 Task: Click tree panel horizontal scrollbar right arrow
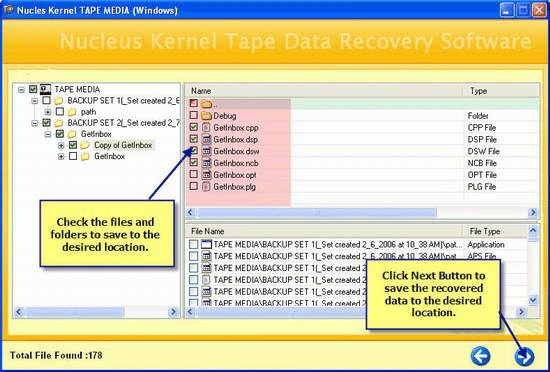click(173, 312)
